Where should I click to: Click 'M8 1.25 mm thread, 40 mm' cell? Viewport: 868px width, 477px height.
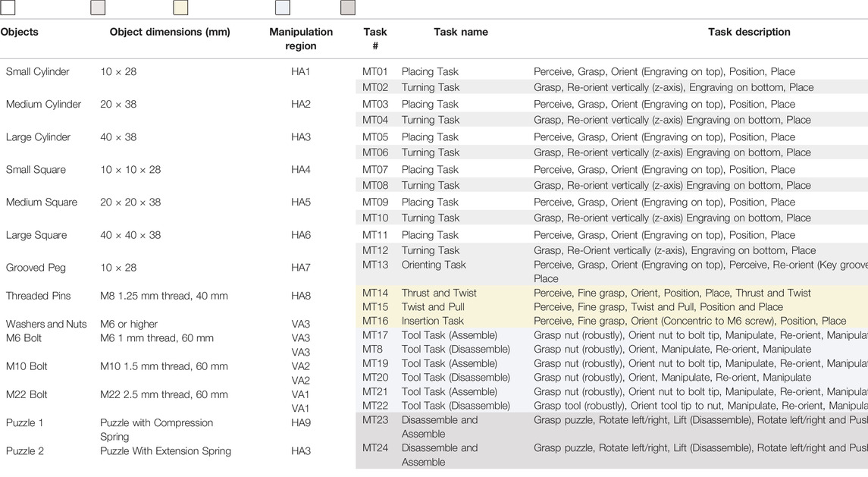coord(164,296)
